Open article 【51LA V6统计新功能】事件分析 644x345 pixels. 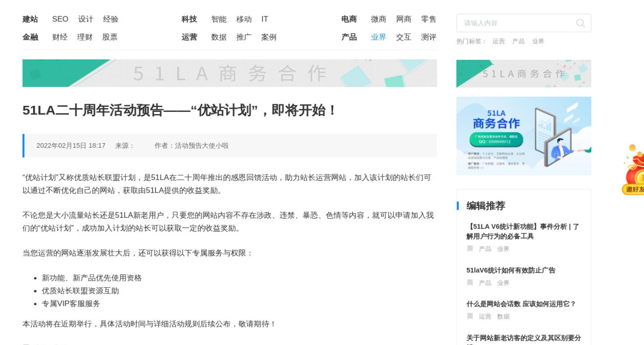[x=523, y=231]
